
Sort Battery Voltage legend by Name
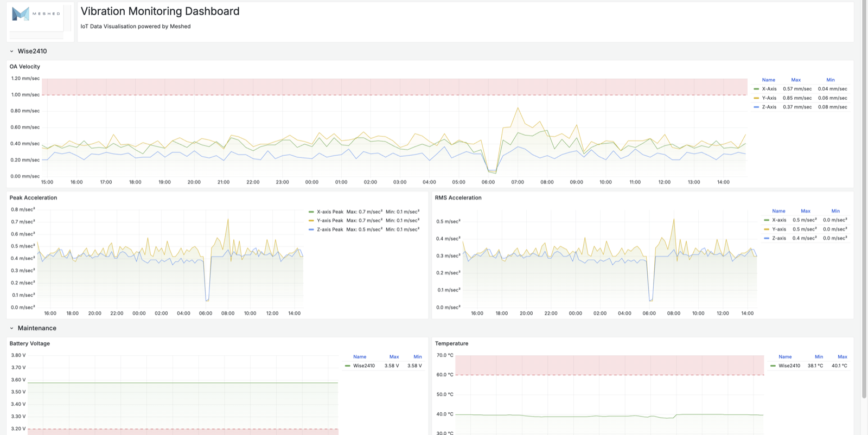click(x=360, y=357)
